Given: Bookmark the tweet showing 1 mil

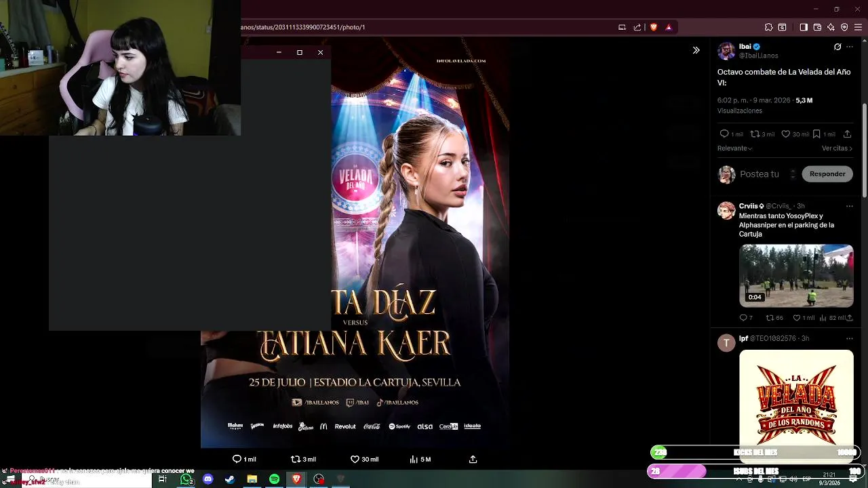Looking at the screenshot, I should pyautogui.click(x=816, y=134).
